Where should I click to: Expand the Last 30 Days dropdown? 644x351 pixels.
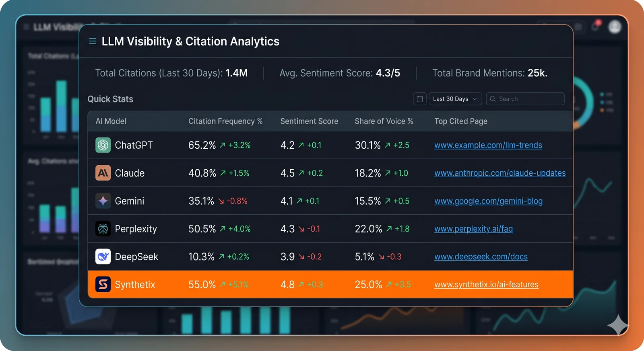coord(455,99)
